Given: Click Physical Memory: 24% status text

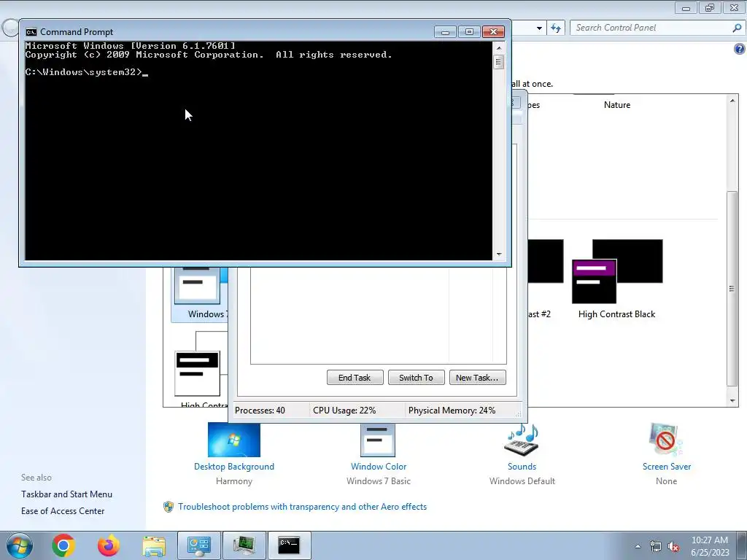Looking at the screenshot, I should (452, 411).
